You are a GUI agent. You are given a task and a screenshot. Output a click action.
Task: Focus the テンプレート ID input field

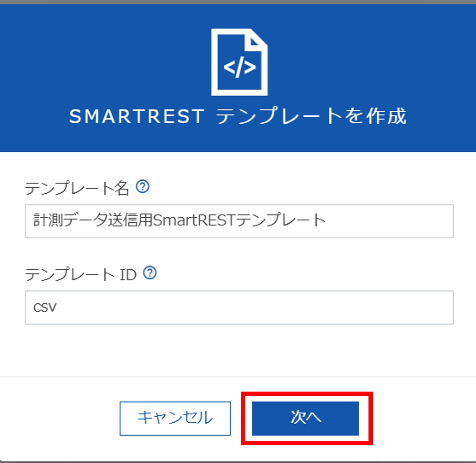[x=239, y=307]
